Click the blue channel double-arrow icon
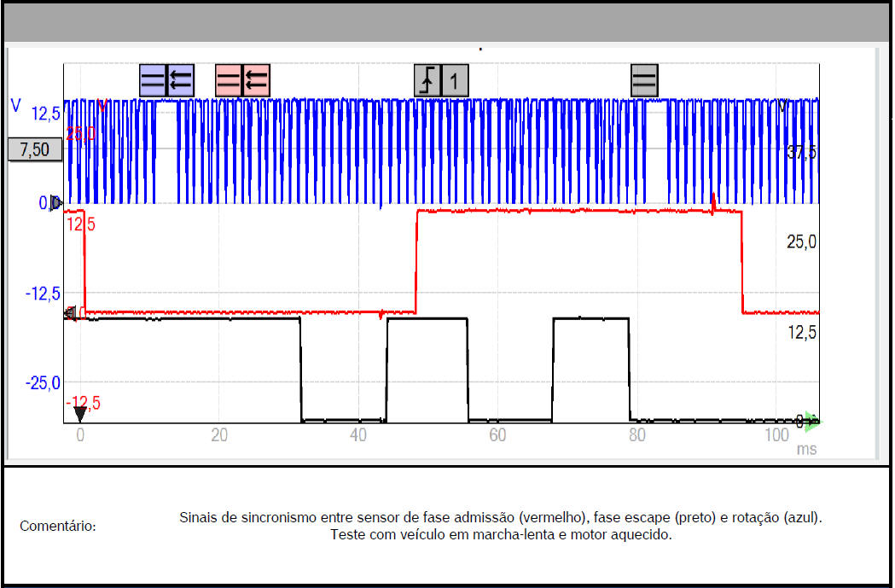 click(x=181, y=81)
